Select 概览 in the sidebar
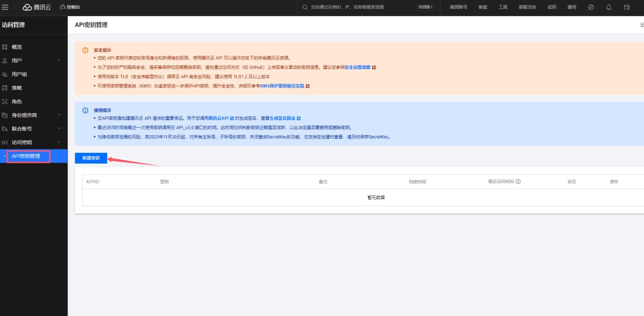The image size is (644, 316). tap(17, 47)
